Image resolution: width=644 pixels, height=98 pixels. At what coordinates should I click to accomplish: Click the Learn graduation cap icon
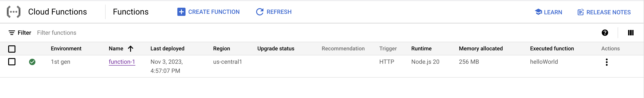click(x=538, y=12)
